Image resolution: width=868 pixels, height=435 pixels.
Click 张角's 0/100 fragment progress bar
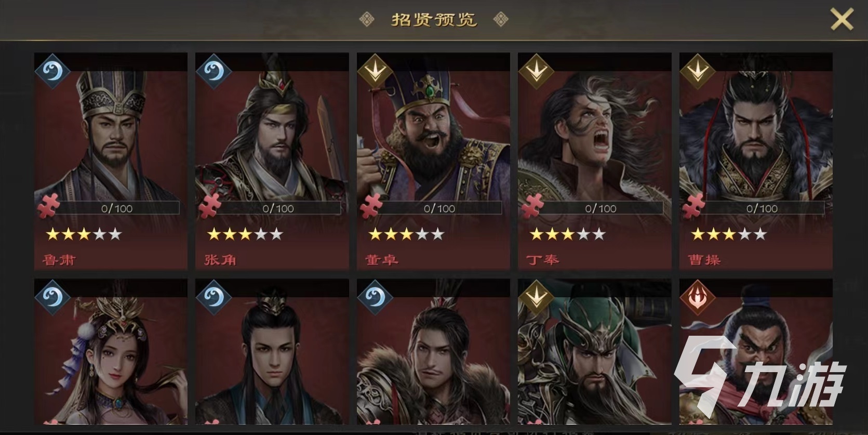point(278,208)
